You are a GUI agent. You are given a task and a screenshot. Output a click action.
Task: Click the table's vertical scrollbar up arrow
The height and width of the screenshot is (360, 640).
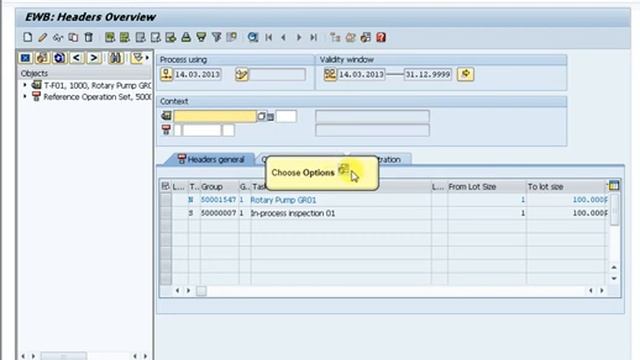[614, 267]
